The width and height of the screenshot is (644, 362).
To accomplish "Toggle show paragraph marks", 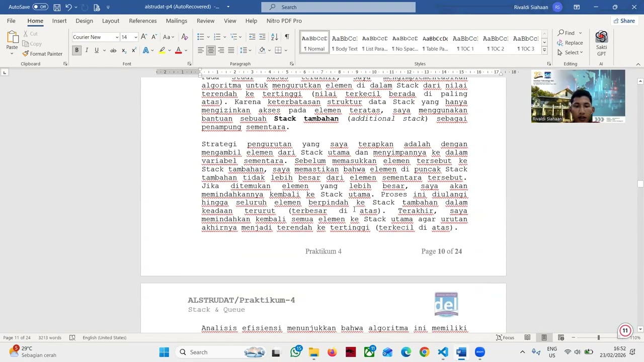I will click(287, 37).
